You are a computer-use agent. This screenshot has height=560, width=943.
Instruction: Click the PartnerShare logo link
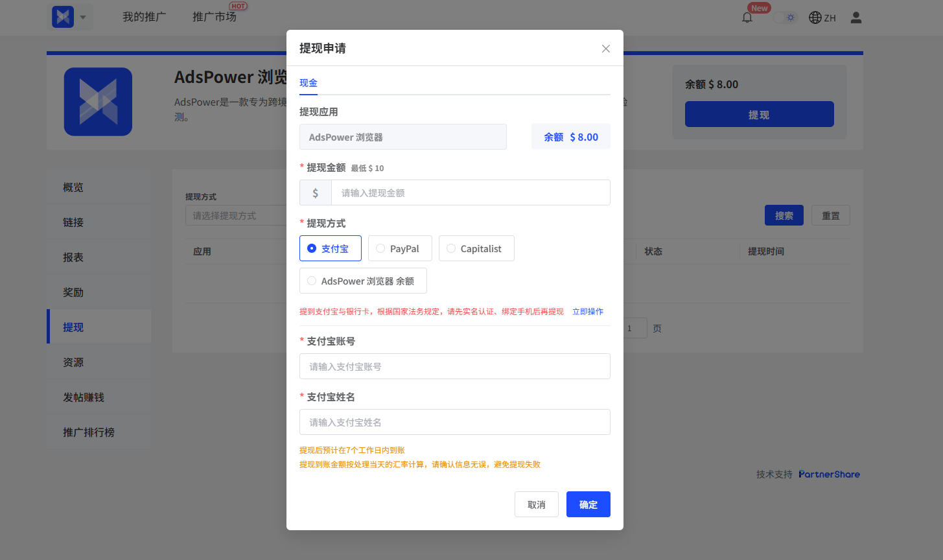pyautogui.click(x=829, y=474)
